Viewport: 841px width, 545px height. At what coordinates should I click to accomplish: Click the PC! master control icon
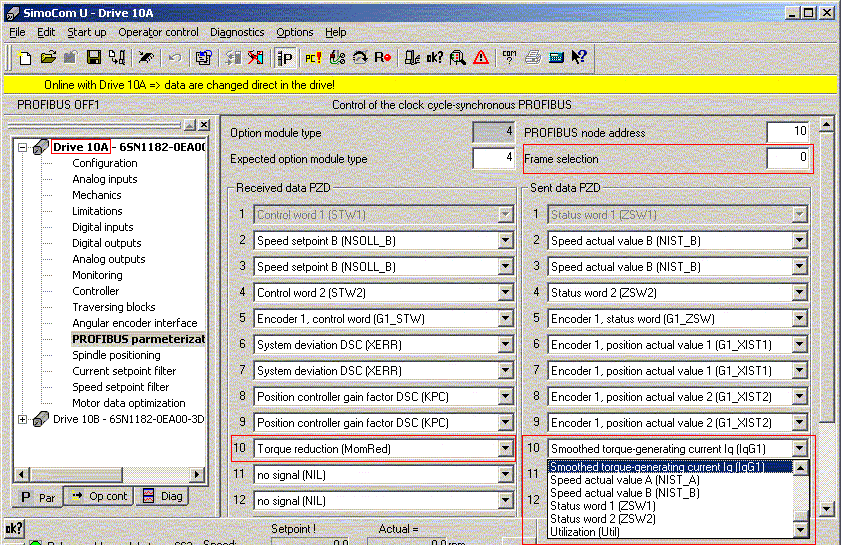click(313, 57)
